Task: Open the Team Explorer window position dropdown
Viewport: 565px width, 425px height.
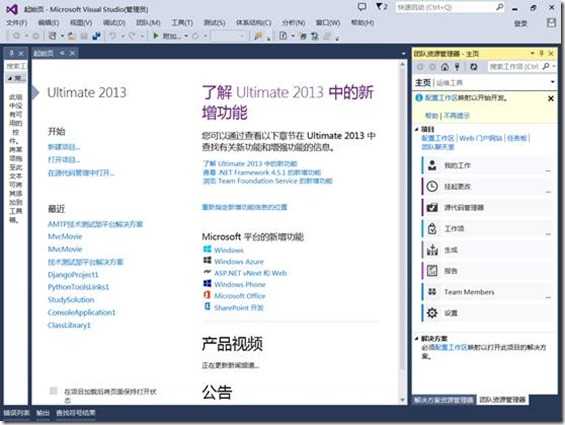Action: (x=532, y=53)
